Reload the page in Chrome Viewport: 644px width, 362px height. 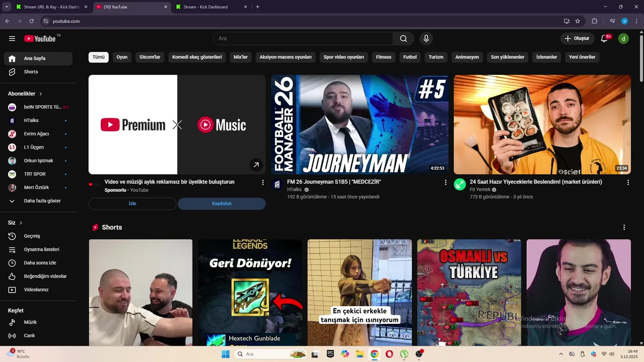pos(31,21)
